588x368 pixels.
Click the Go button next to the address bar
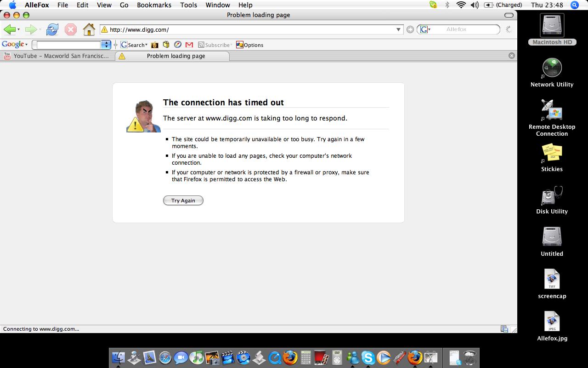pos(410,29)
